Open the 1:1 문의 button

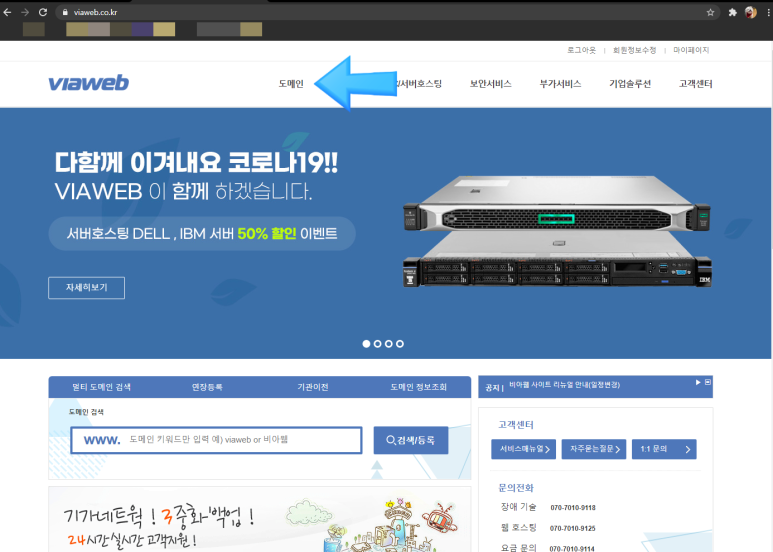pos(664,449)
